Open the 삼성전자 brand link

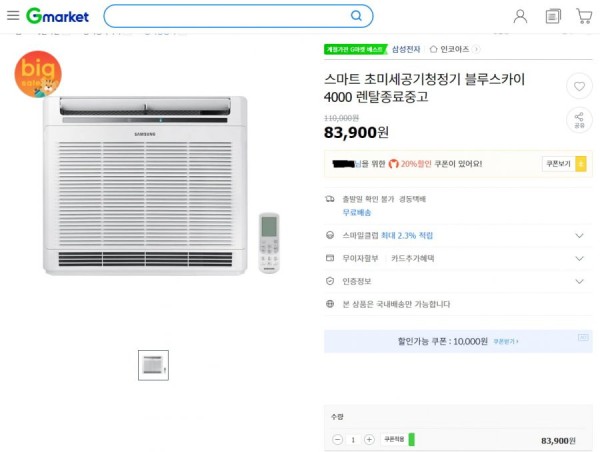click(x=406, y=49)
